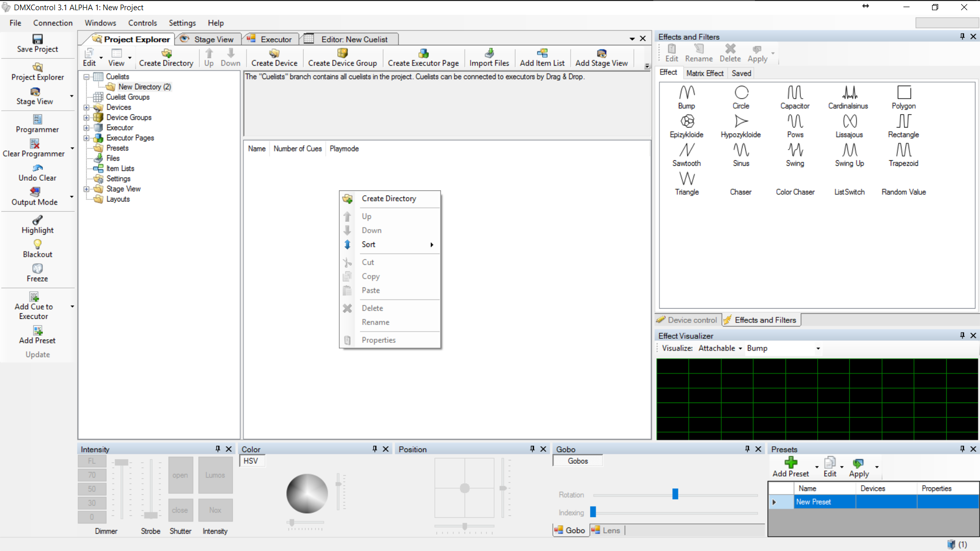Collapse the Cuelists tree node
Screen dimensions: 980x551
pyautogui.click(x=86, y=77)
